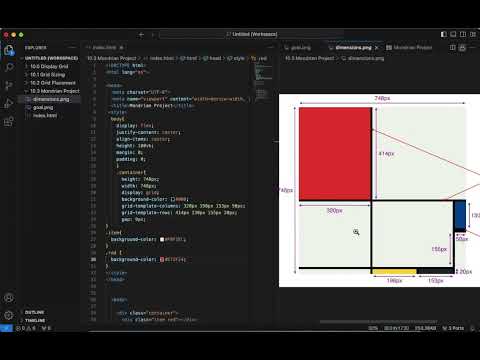Open Source Control view in activity bar
480x360 pixels.
click(x=9, y=85)
